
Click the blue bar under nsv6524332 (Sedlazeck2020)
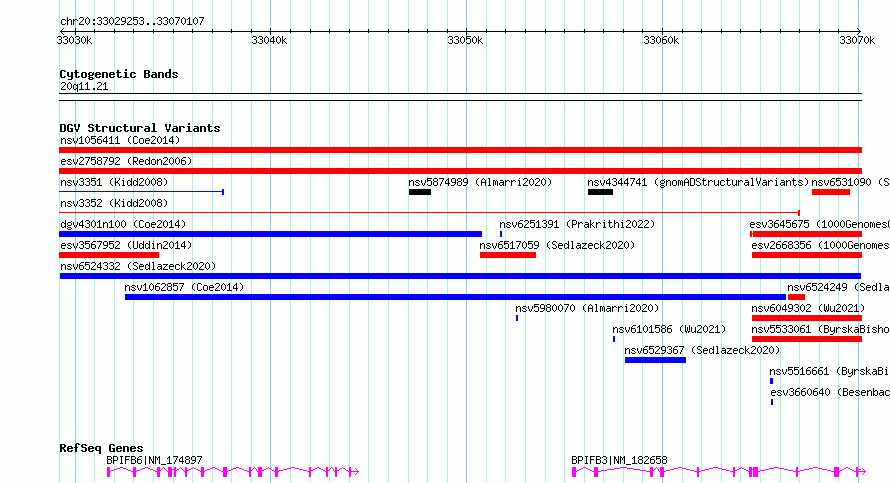(x=460, y=276)
